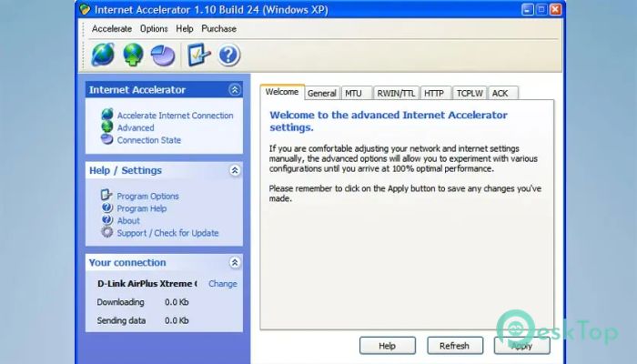
Task: Click the pie icon beside Connection State
Action: click(x=107, y=139)
